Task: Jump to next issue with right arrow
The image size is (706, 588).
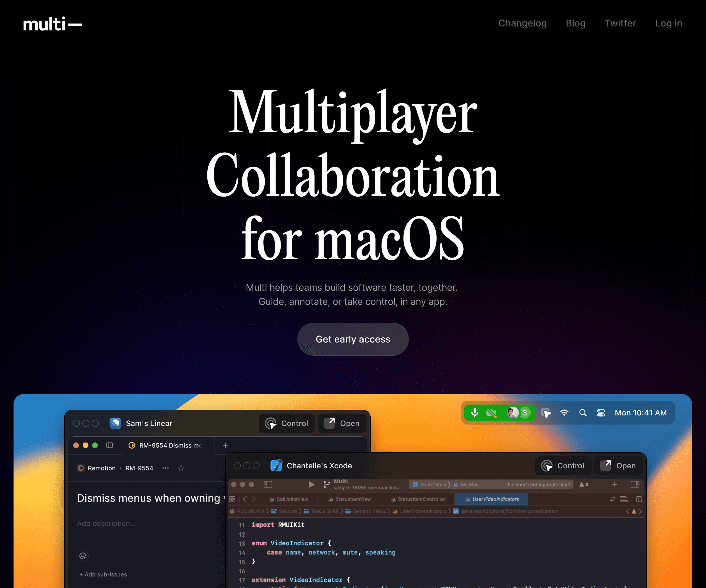Action: coord(640,511)
